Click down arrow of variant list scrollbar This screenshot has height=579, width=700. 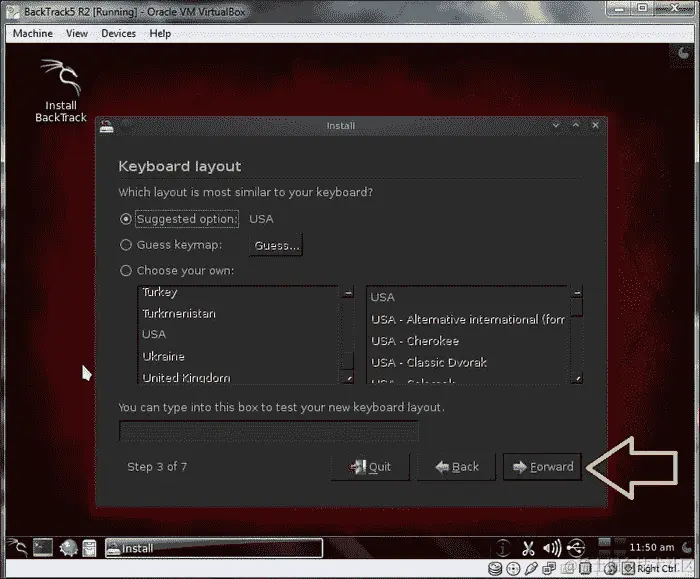pyautogui.click(x=577, y=378)
